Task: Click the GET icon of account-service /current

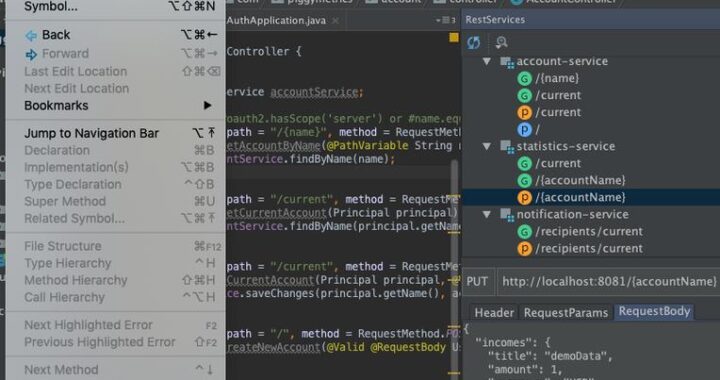Action: click(524, 95)
